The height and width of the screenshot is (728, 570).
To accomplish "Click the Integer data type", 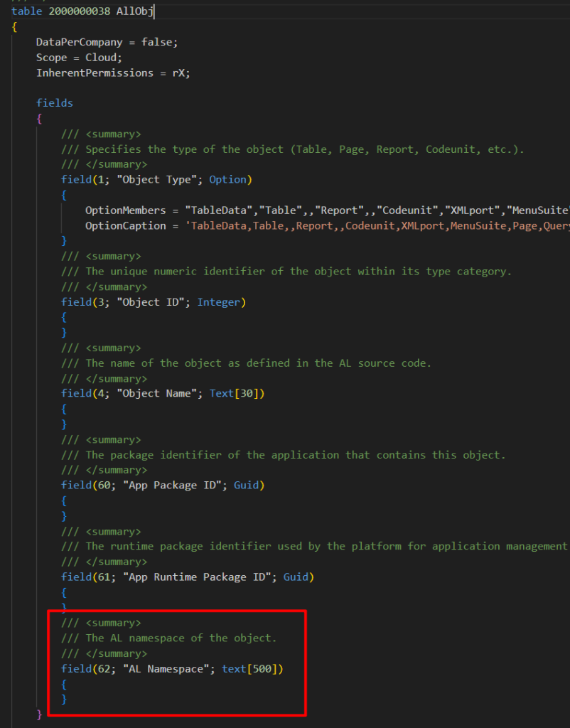I will pyautogui.click(x=218, y=302).
